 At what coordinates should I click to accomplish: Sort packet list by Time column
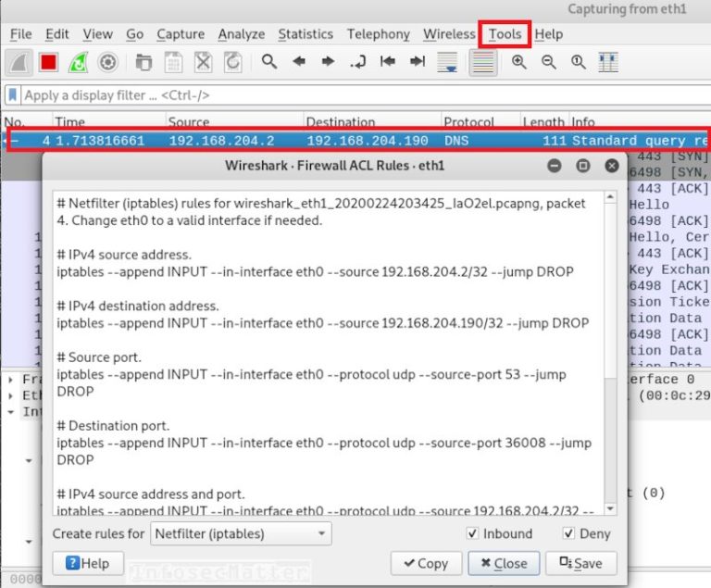click(109, 121)
